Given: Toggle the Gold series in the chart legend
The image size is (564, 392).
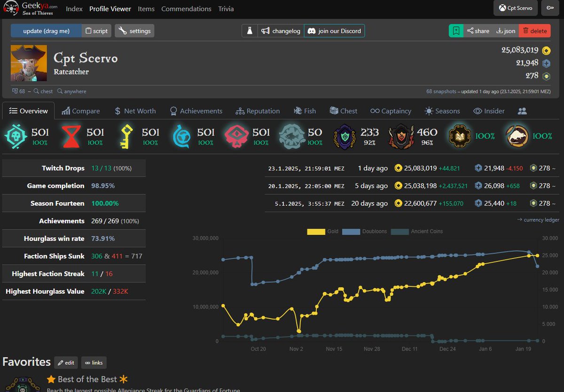Looking at the screenshot, I should [322, 231].
